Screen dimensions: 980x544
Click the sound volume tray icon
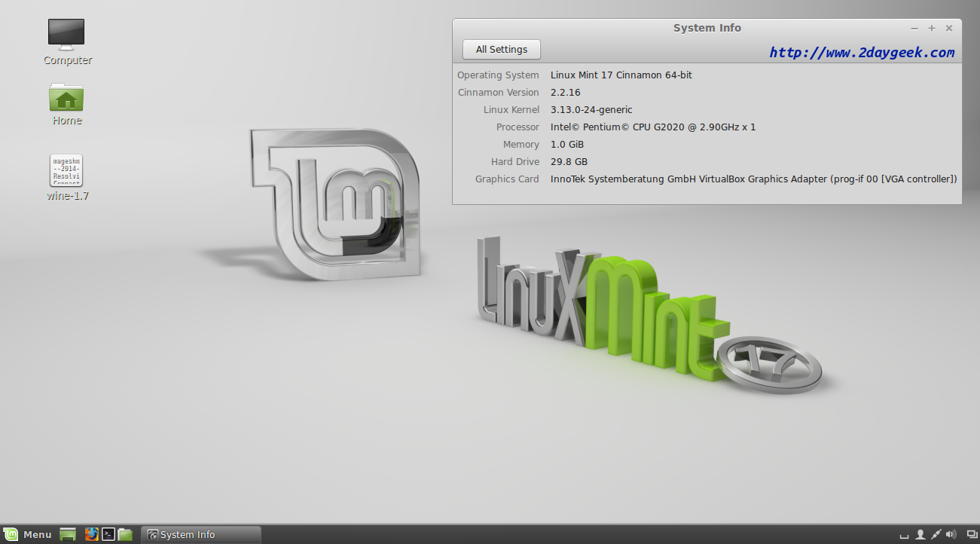click(x=951, y=534)
